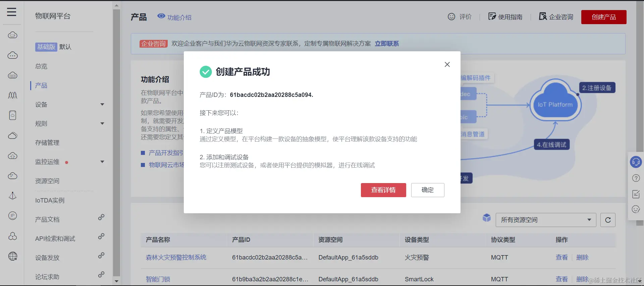
Task: Click the 评价 smiley icon
Action: (x=451, y=17)
